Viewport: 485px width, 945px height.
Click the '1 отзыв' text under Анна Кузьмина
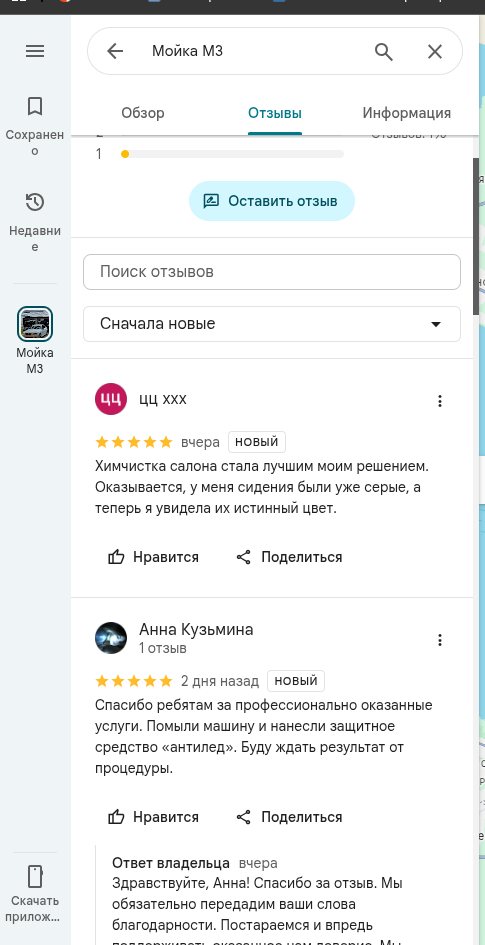[163, 648]
